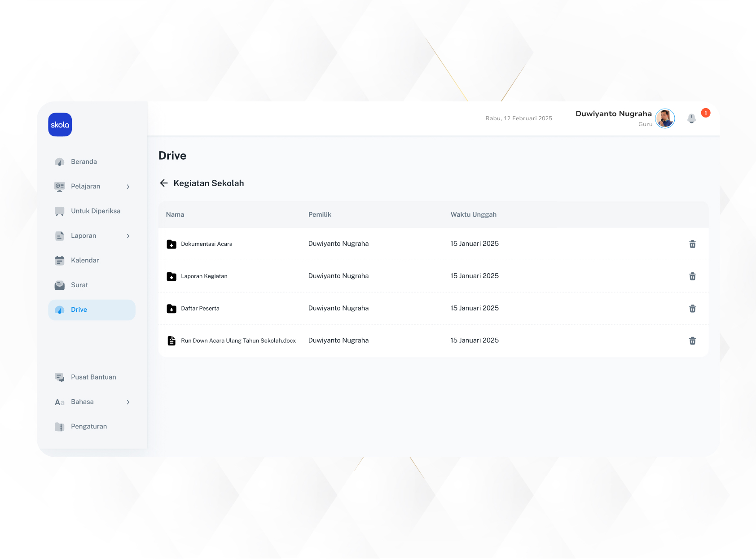Click trash icon for Laporan Kegiatan
This screenshot has height=559, width=756.
click(x=692, y=276)
